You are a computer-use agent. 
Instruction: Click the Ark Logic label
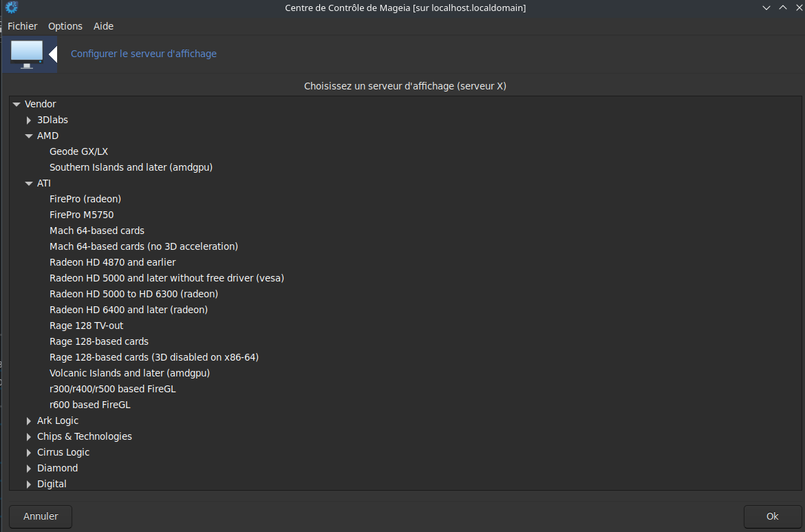click(58, 421)
